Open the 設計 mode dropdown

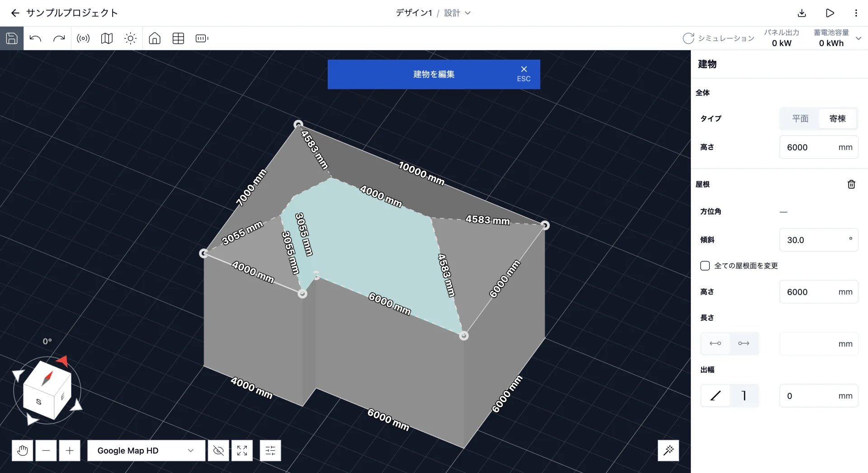(x=457, y=13)
